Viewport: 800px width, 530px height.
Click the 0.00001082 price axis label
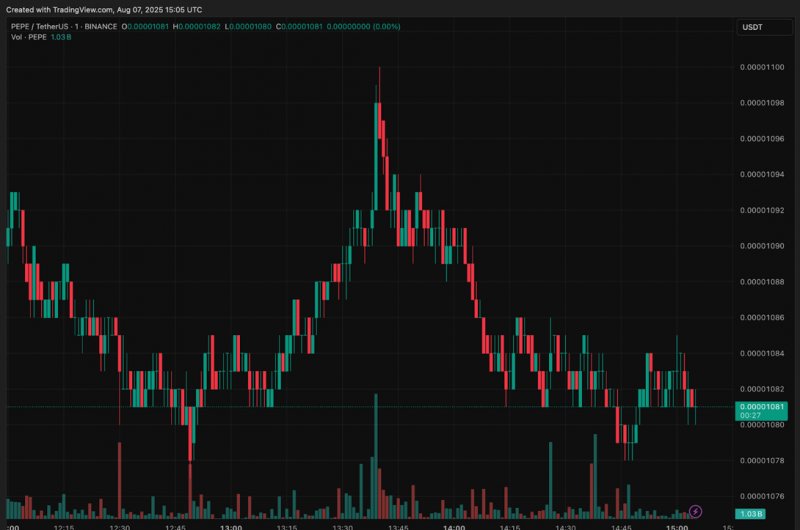point(762,389)
